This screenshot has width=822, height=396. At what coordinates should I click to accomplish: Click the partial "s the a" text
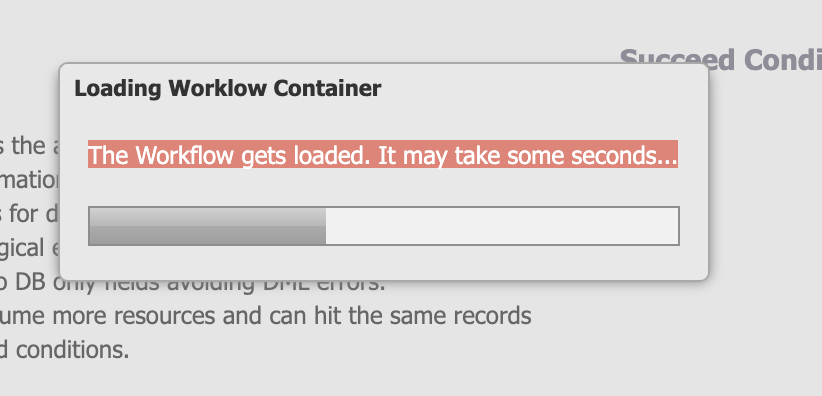coord(29,146)
